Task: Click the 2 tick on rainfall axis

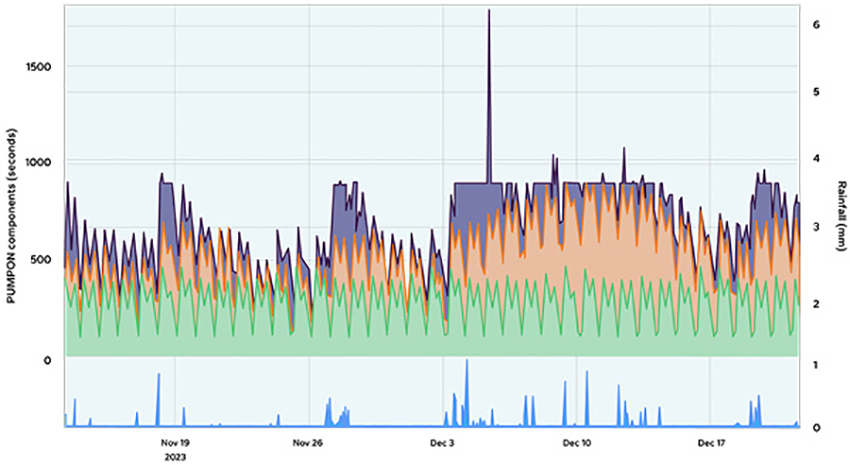Action: 817,304
